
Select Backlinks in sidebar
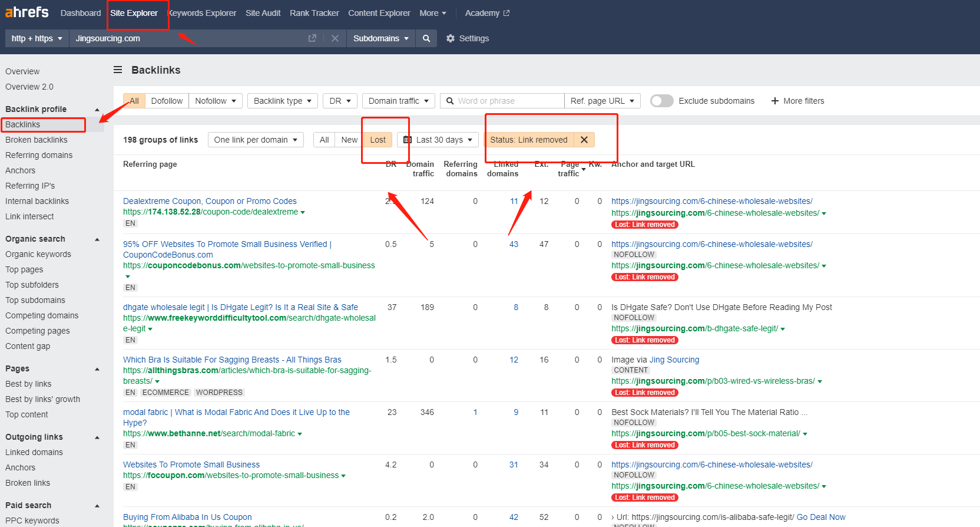(x=23, y=124)
